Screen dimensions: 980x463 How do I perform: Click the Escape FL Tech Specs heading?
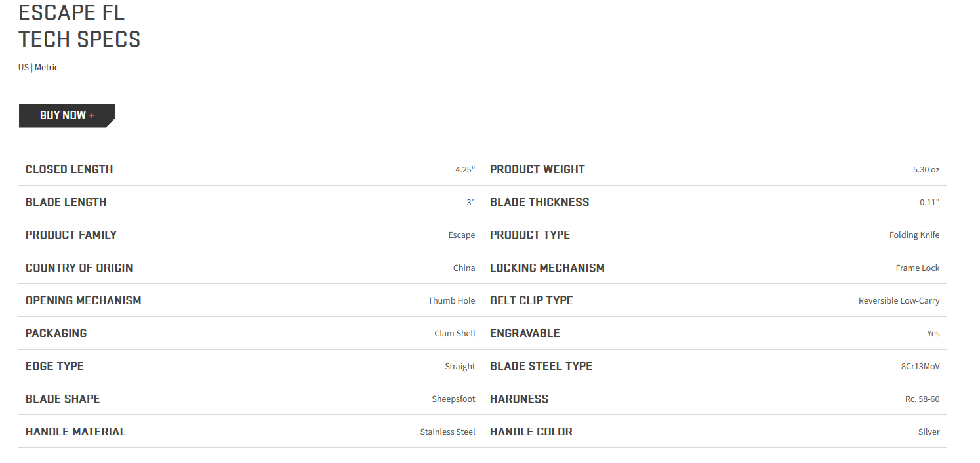(x=79, y=26)
